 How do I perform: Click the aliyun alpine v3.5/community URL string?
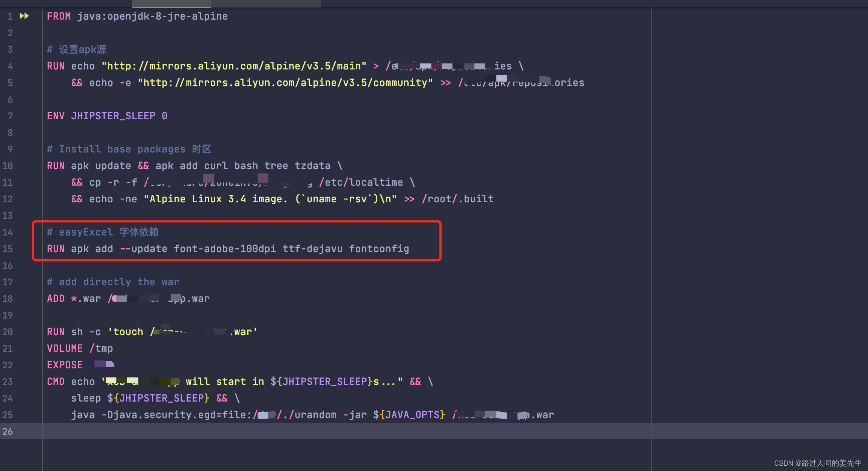click(x=285, y=83)
